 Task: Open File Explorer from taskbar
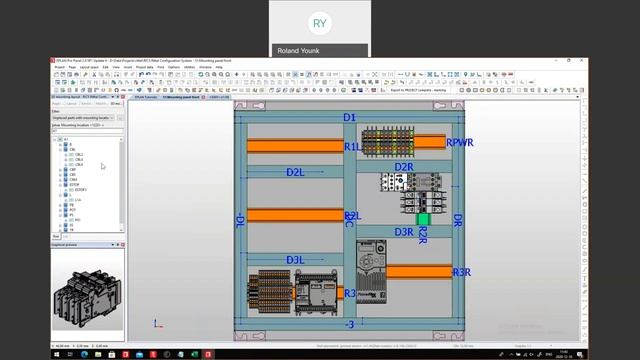[98, 354]
